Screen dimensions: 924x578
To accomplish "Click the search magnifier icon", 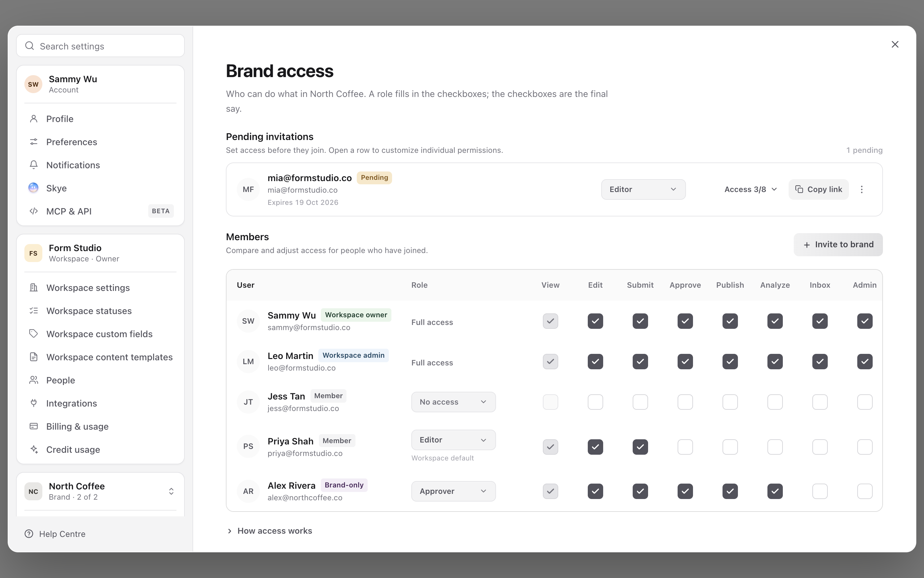I will [x=30, y=46].
